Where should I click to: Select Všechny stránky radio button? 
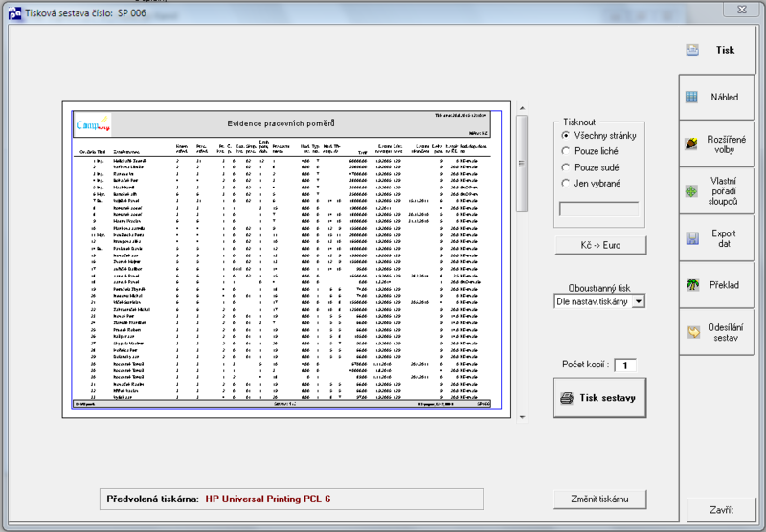[566, 135]
